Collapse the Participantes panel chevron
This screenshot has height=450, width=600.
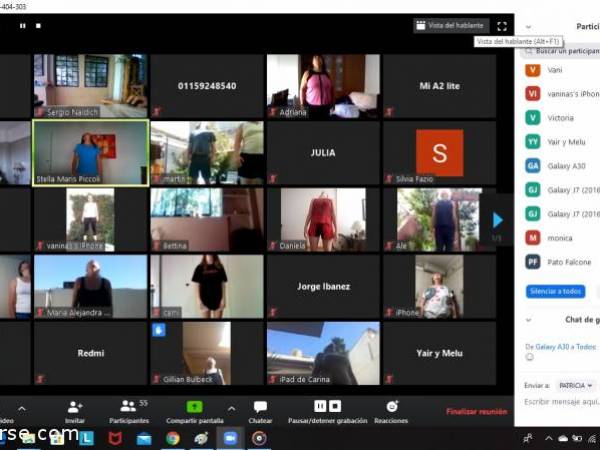(x=528, y=27)
